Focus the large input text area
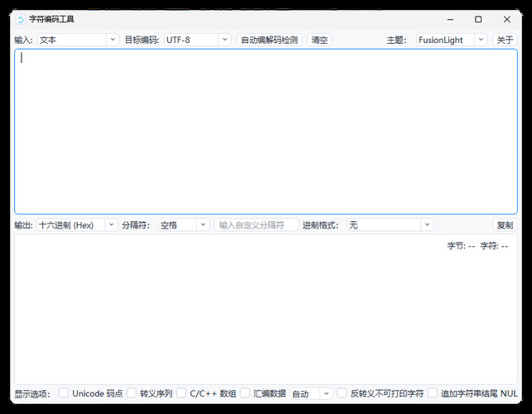532x414 pixels. click(266, 132)
